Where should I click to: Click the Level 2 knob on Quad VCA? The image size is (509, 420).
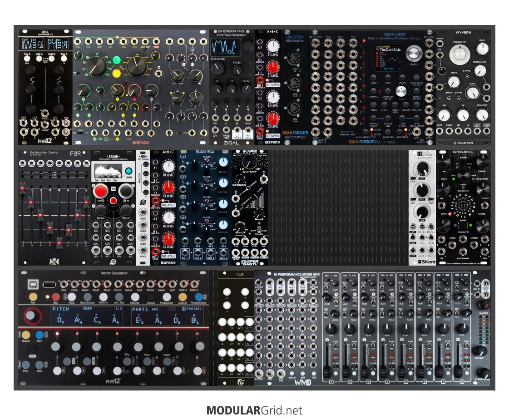[x=223, y=183]
